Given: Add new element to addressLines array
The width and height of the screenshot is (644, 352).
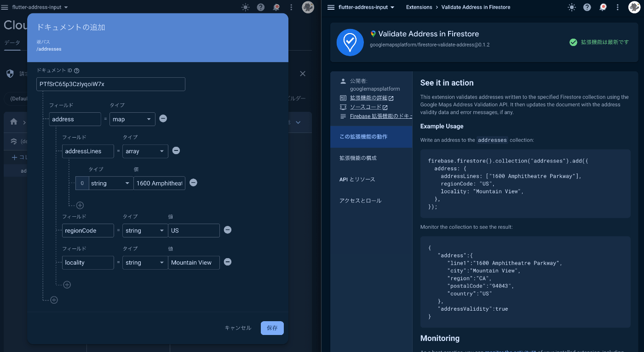Looking at the screenshot, I should click(x=80, y=205).
